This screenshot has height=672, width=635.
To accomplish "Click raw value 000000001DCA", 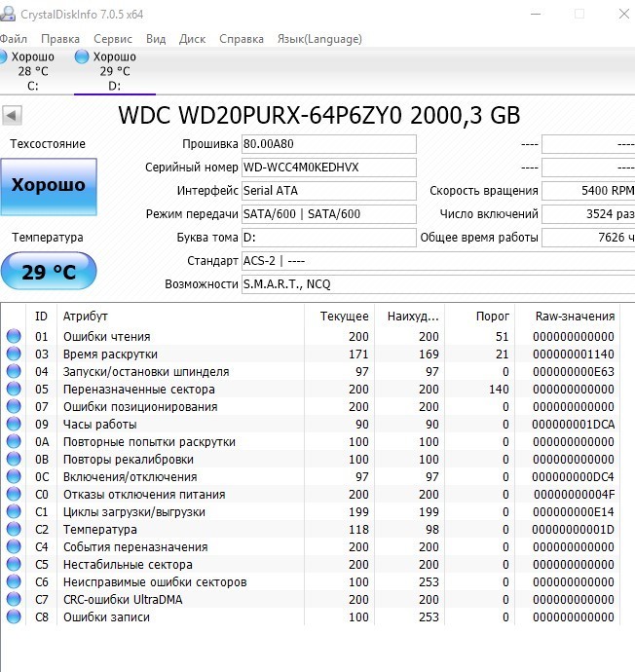I will (573, 425).
